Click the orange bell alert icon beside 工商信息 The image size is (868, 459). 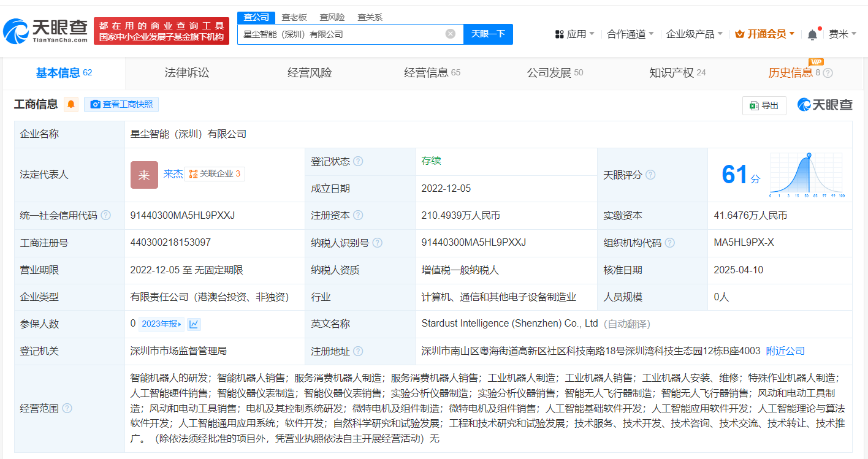click(x=72, y=104)
